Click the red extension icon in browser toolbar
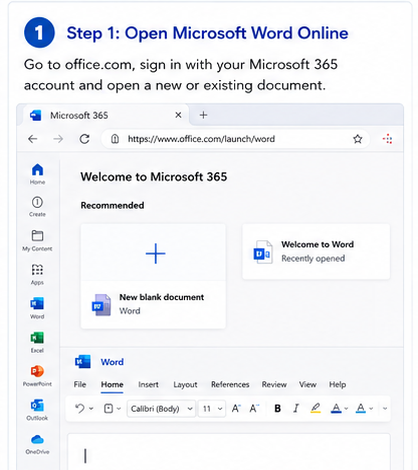This screenshot has width=418, height=470. tap(388, 139)
